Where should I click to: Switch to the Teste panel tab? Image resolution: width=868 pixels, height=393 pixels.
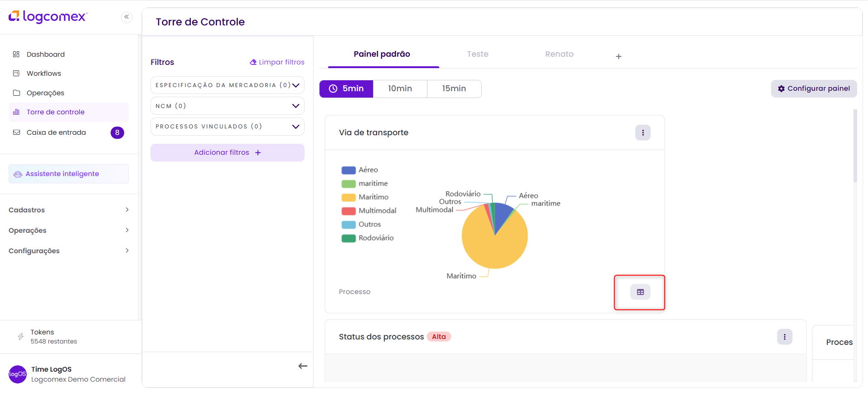point(477,54)
